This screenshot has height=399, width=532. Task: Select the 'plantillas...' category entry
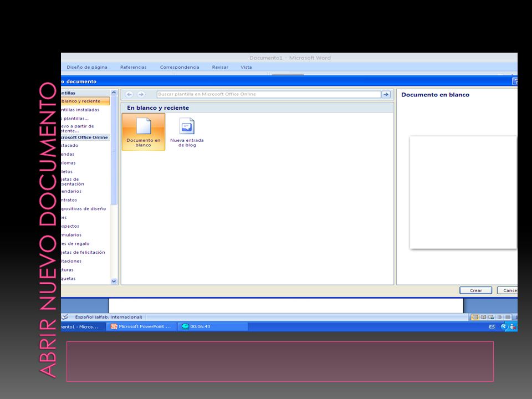[x=75, y=119]
